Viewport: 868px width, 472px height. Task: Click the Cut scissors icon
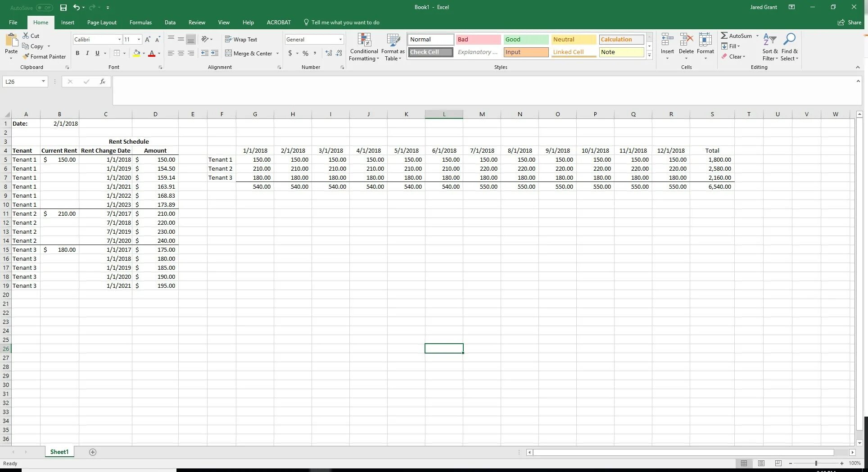pyautogui.click(x=26, y=36)
